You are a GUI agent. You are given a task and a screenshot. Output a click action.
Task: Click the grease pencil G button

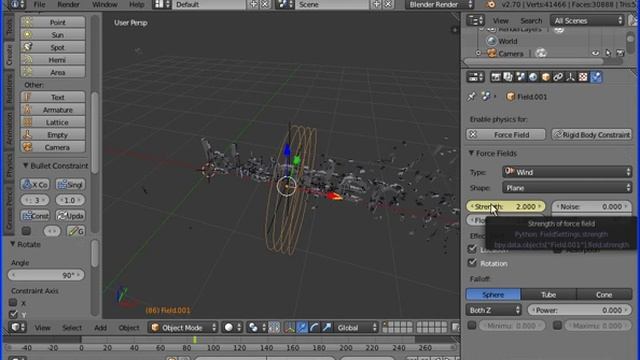(76, 231)
